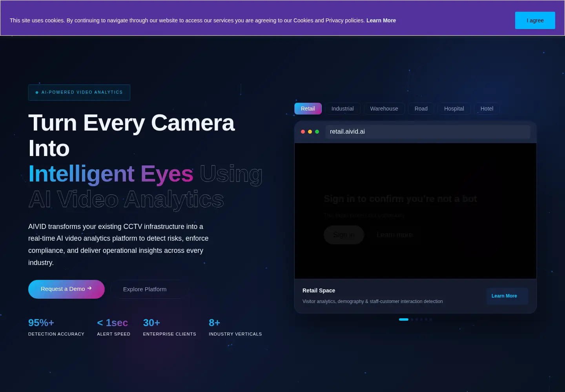Switch to the Industrial tab
Image resolution: width=565 pixels, height=392 pixels.
pyautogui.click(x=343, y=109)
